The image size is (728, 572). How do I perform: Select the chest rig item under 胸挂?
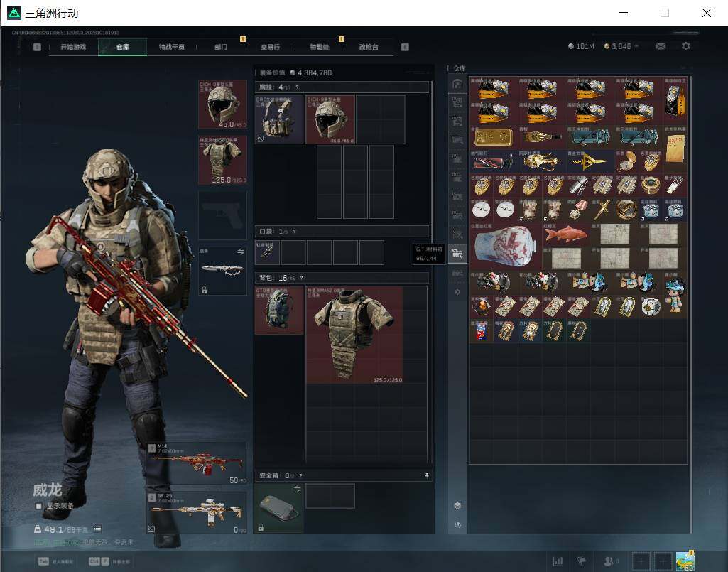click(279, 119)
